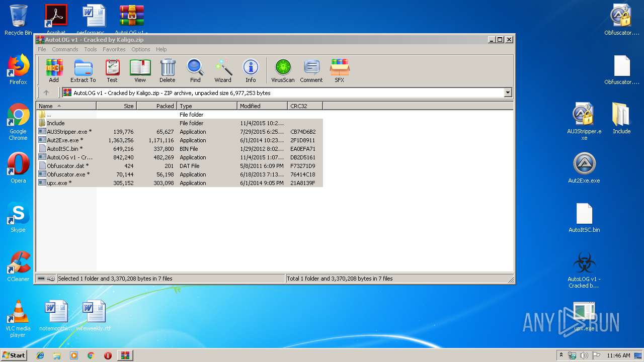
Task: Click the status bar key icon
Action: point(51,279)
